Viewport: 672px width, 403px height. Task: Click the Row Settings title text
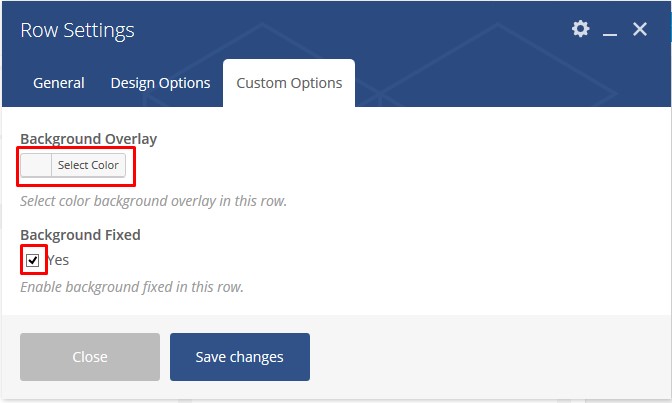coord(77,30)
